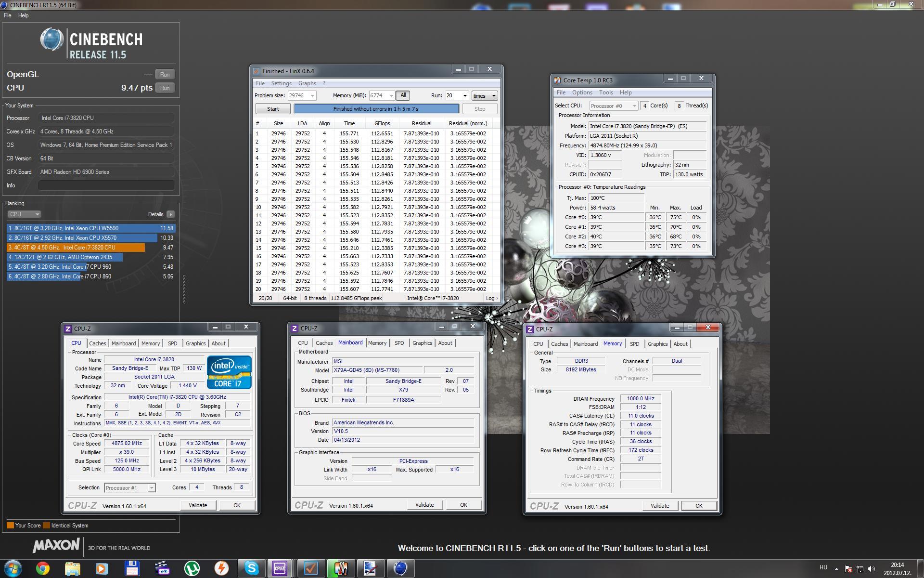Open Google Chrome from the taskbar
Image resolution: width=924 pixels, height=578 pixels.
pos(43,568)
